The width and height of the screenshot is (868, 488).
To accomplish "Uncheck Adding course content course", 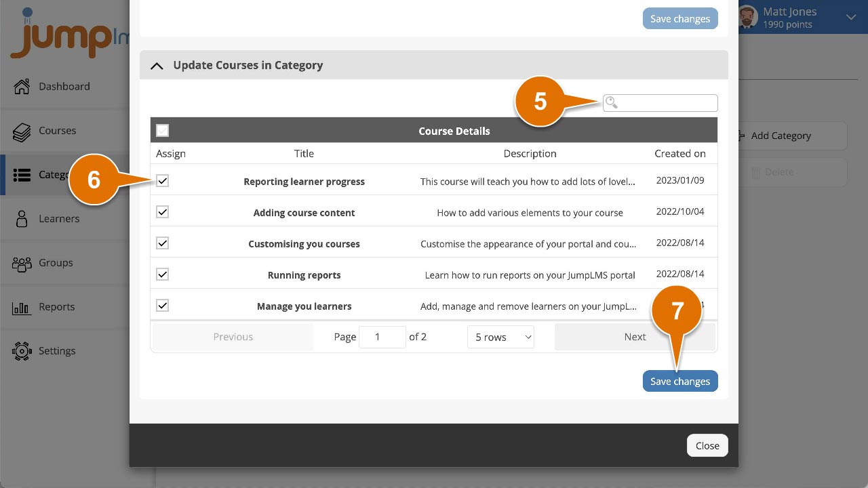I will [162, 212].
